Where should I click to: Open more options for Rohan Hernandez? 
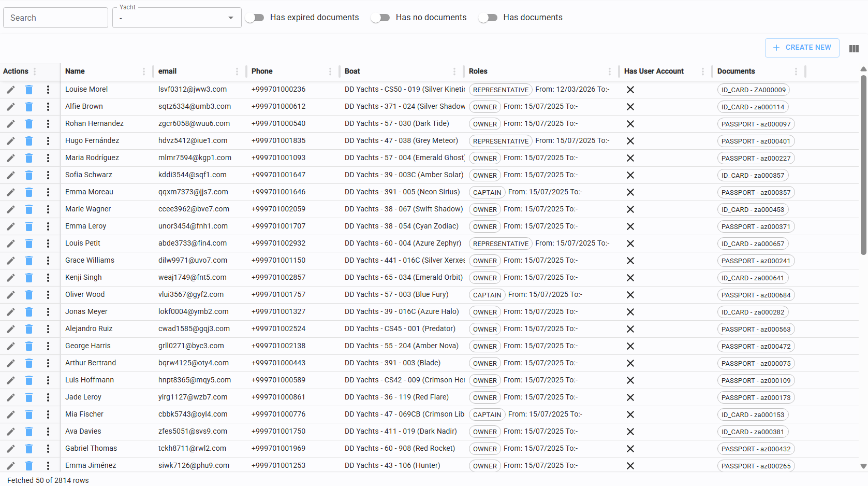coord(48,124)
